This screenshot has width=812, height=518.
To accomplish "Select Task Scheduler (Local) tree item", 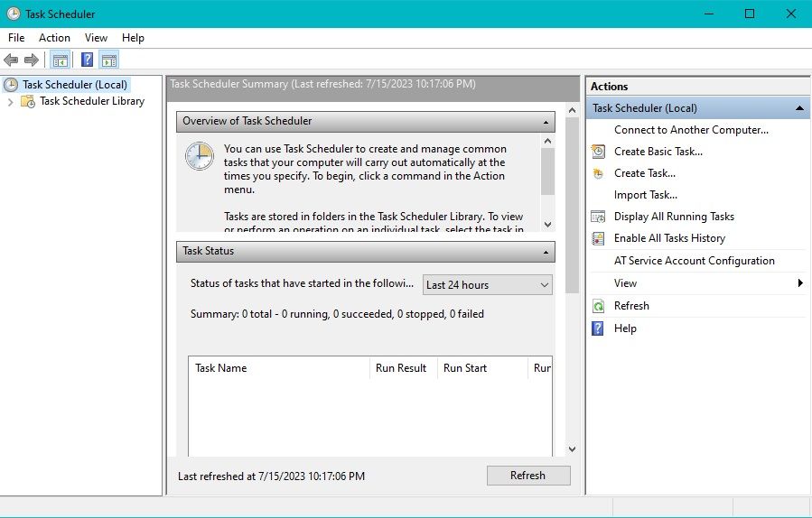I will point(75,85).
